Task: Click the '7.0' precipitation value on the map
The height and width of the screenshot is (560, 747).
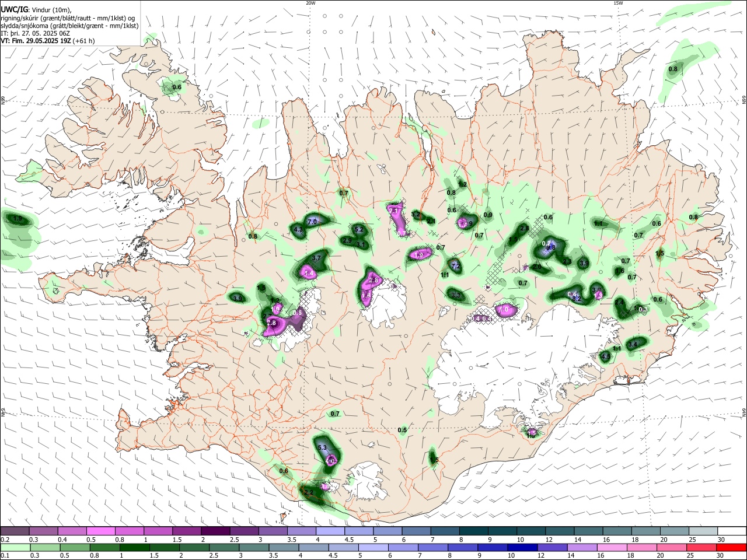Action: [312, 222]
